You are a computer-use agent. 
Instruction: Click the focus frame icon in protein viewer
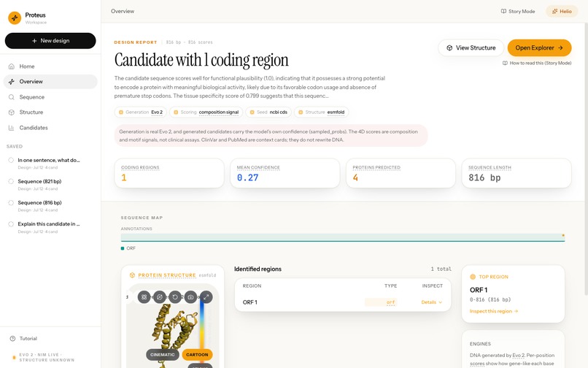pyautogui.click(x=144, y=297)
